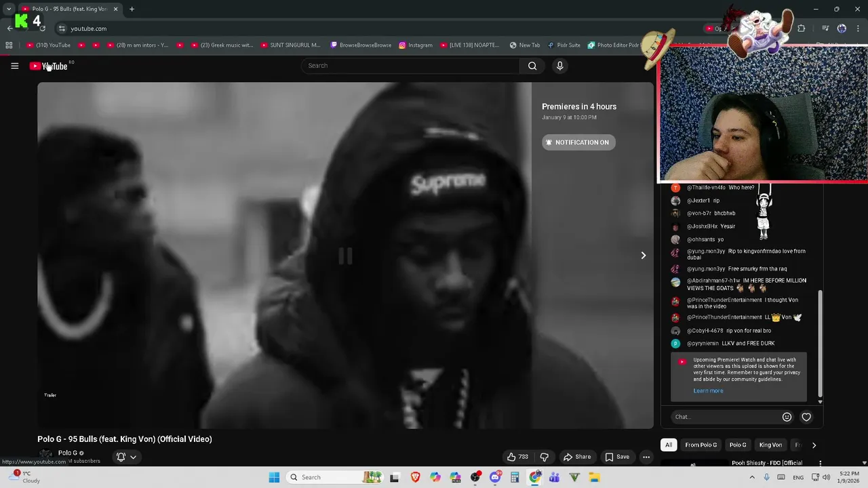
Task: Switch ENG input language indicator
Action: [799, 477]
